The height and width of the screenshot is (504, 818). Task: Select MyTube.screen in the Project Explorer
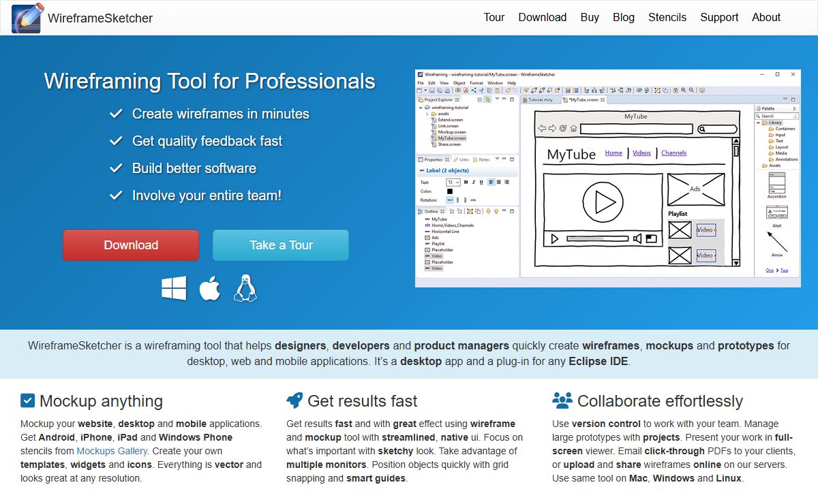click(x=451, y=138)
